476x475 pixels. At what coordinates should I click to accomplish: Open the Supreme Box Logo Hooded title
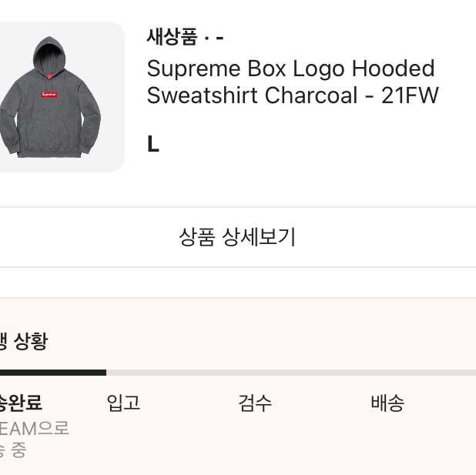tap(291, 69)
